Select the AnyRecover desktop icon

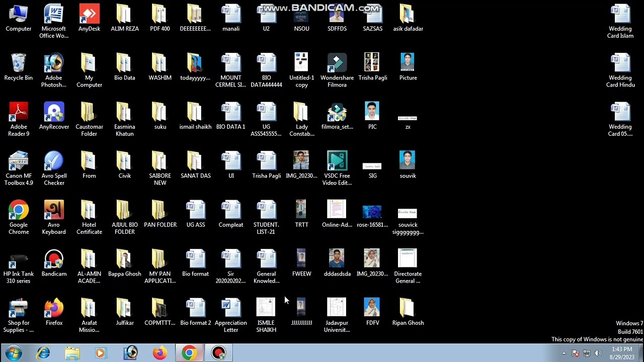[54, 116]
